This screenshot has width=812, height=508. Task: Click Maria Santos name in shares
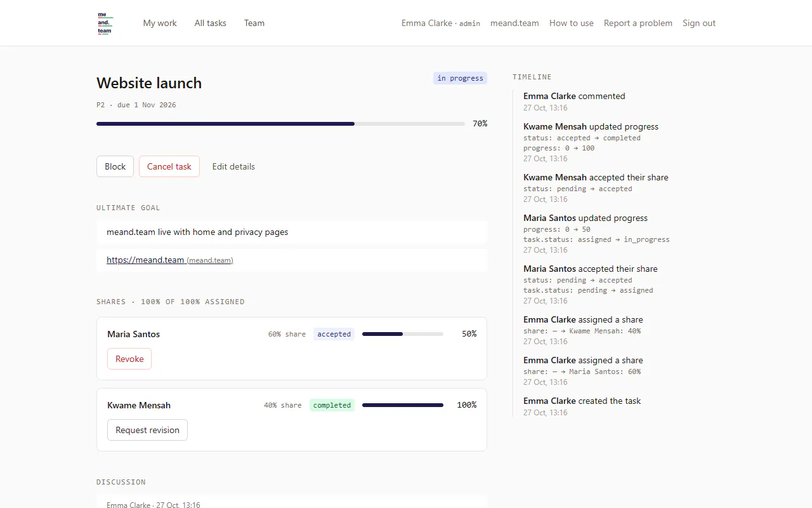tap(133, 334)
